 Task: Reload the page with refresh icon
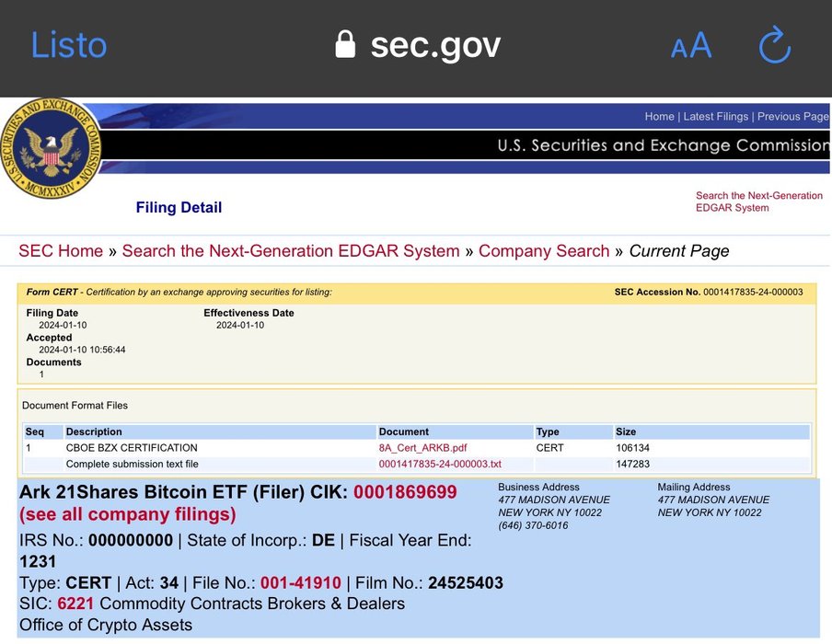(775, 45)
